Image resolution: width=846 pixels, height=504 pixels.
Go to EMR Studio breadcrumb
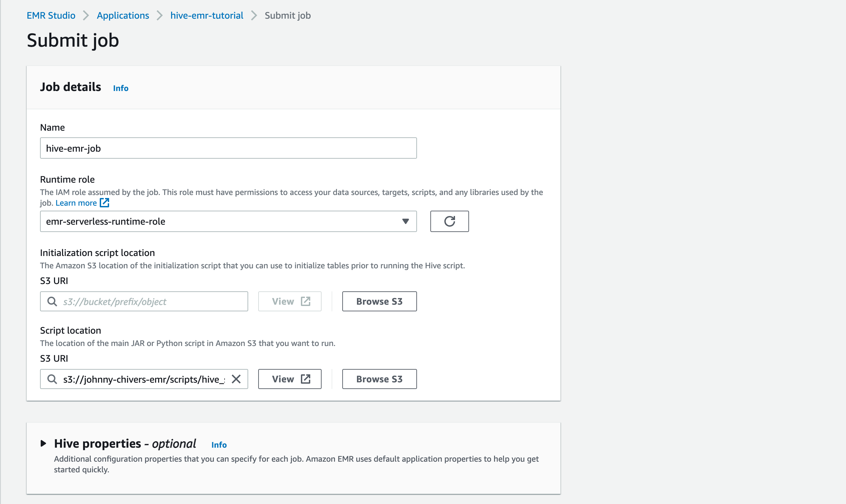51,16
